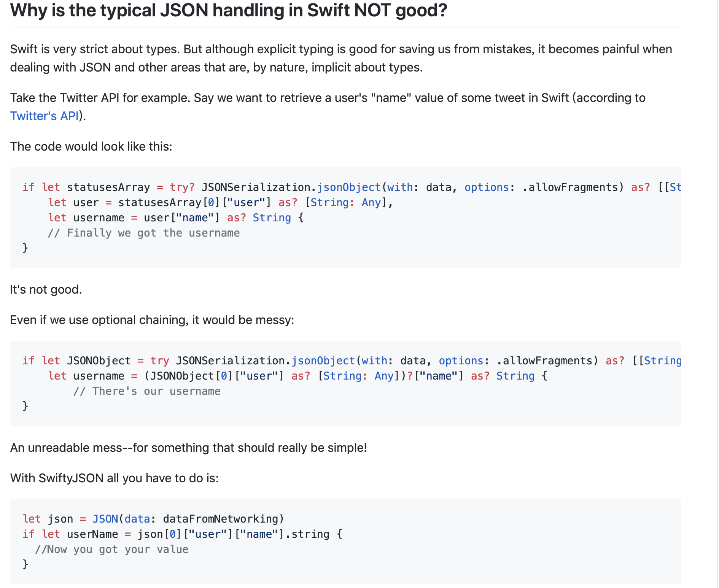719x588 pixels.
Task: Click the text 'It's not good.'
Action: point(46,289)
